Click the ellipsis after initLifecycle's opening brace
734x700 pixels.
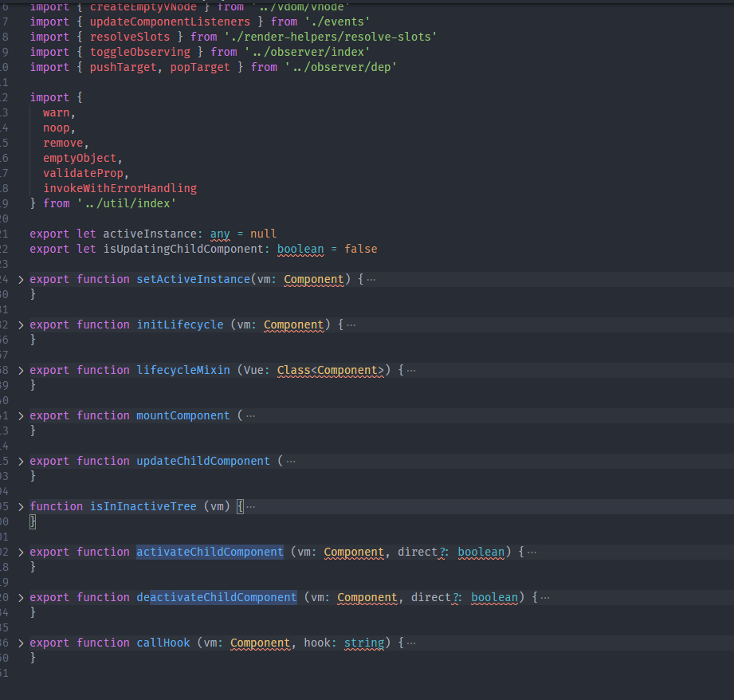coord(351,325)
